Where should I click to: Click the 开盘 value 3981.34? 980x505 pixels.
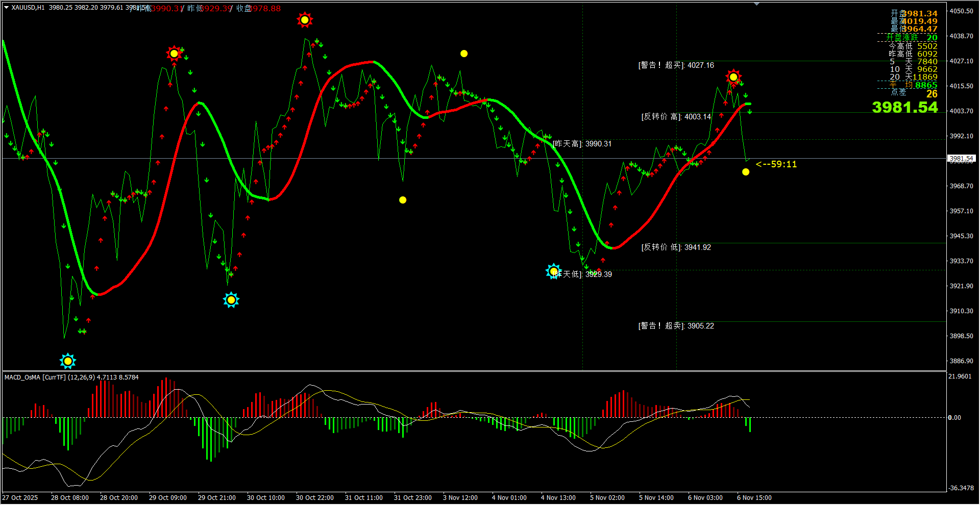pyautogui.click(x=920, y=14)
